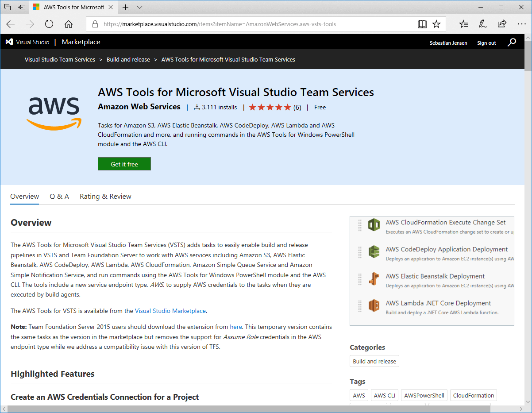Click the browser Refresh icon
This screenshot has width=532, height=413.
(x=49, y=24)
